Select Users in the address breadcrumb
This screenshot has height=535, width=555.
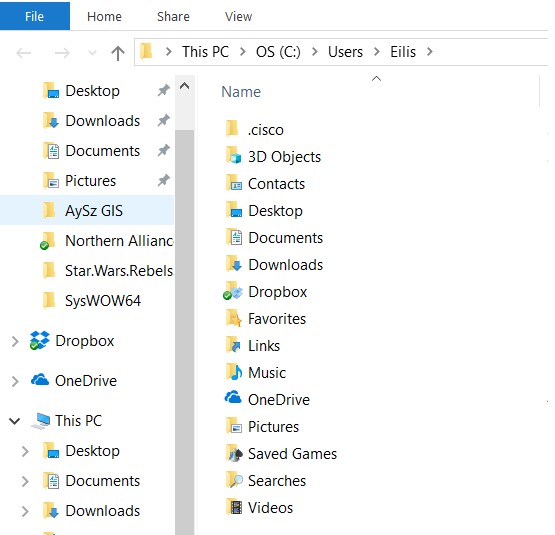[x=345, y=52]
